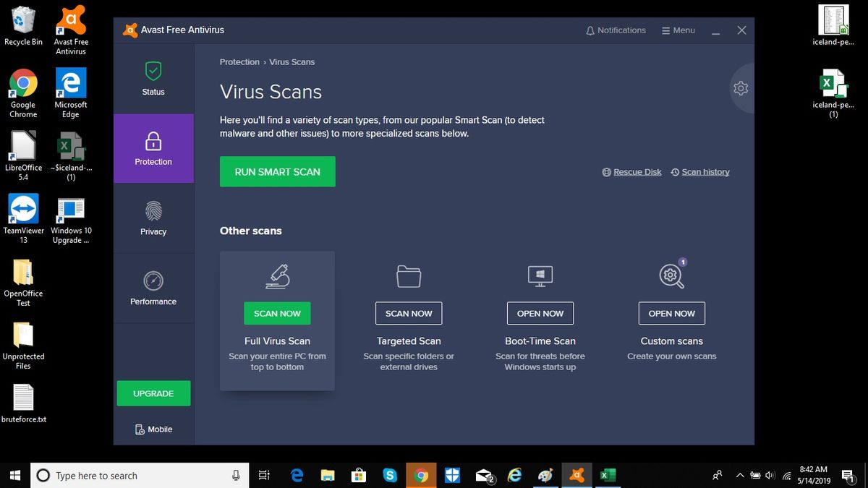
Task: Select the Full Virus Scan microscope icon
Action: pyautogui.click(x=277, y=275)
